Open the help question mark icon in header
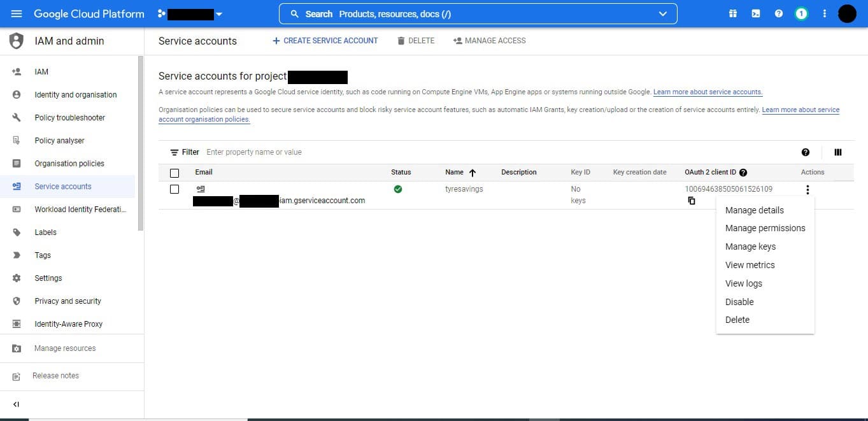Image resolution: width=868 pixels, height=421 pixels. click(779, 13)
